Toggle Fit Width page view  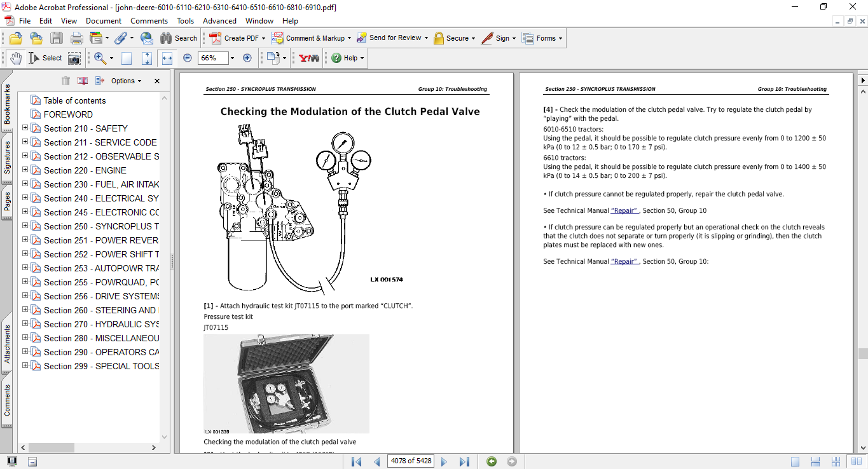tap(167, 58)
